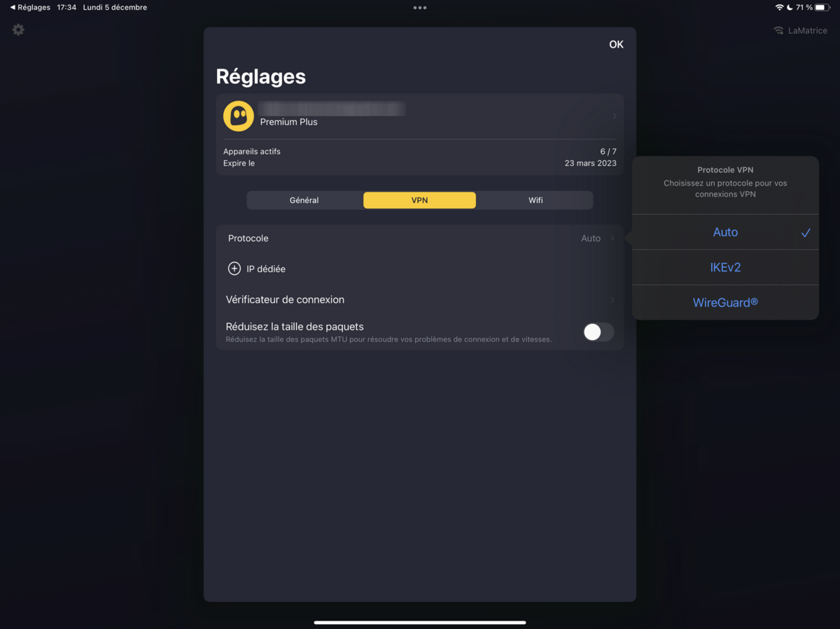The height and width of the screenshot is (629, 840).
Task: Click the 23 mars 2023 expiry date
Action: 591,164
